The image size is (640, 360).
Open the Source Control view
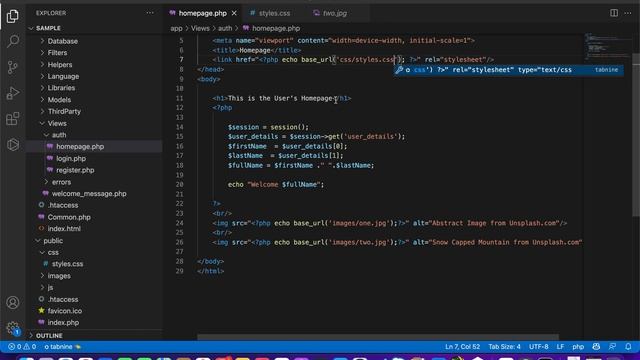pyautogui.click(x=13, y=67)
